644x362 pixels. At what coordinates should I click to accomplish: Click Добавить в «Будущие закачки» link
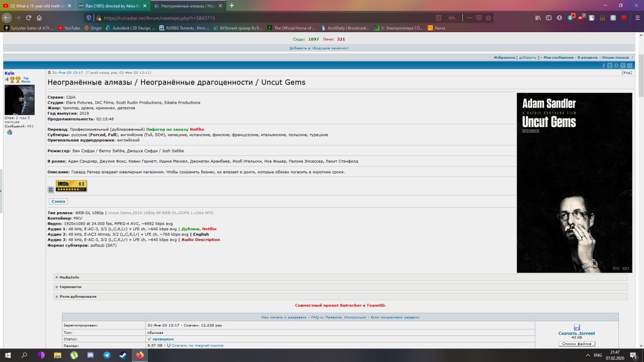[x=319, y=48]
